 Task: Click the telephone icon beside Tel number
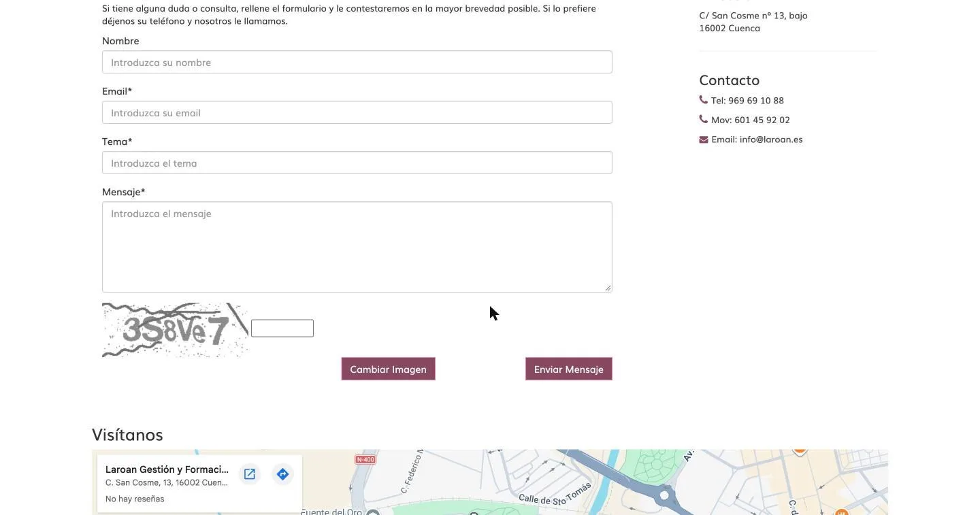[704, 100]
